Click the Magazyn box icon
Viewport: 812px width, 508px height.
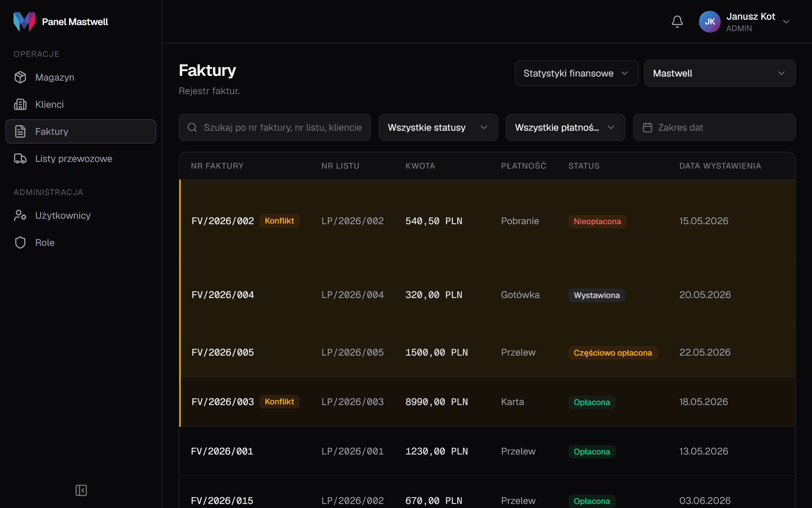click(20, 77)
